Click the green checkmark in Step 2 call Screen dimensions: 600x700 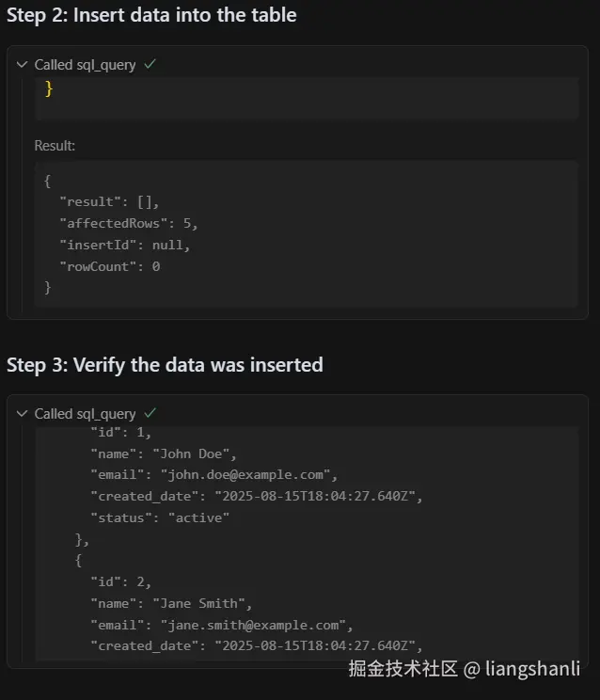[150, 65]
